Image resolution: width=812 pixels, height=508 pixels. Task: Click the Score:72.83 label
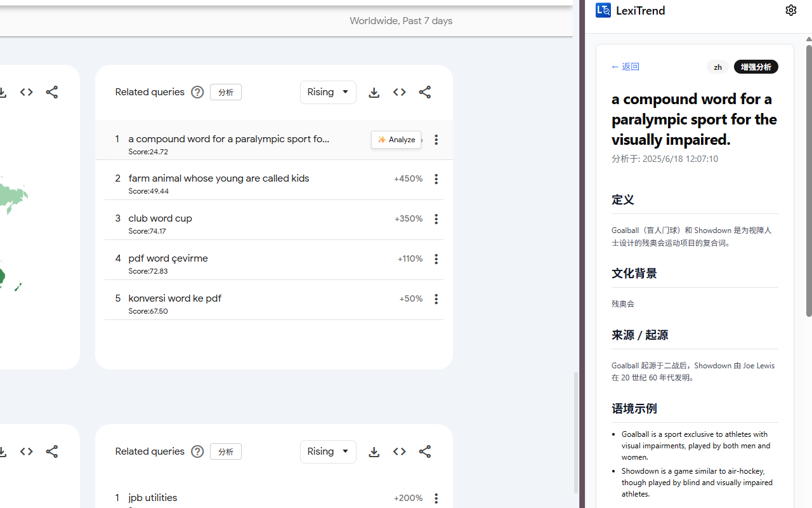pos(148,271)
